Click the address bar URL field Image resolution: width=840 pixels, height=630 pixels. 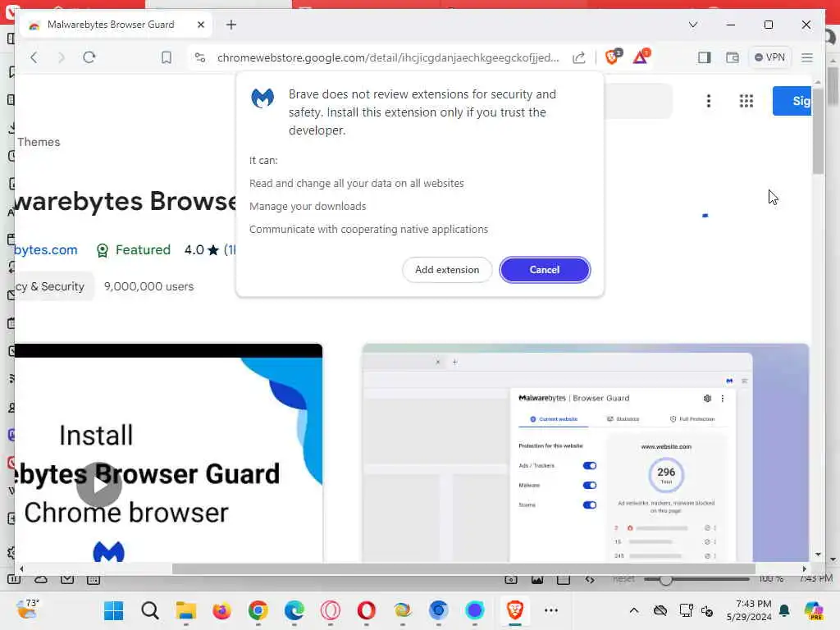click(x=388, y=57)
